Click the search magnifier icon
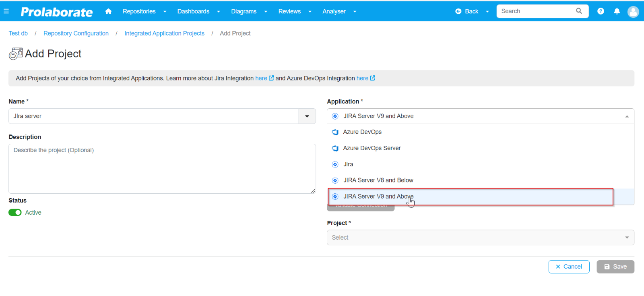Screen dimensions: 644x296 tap(579, 11)
